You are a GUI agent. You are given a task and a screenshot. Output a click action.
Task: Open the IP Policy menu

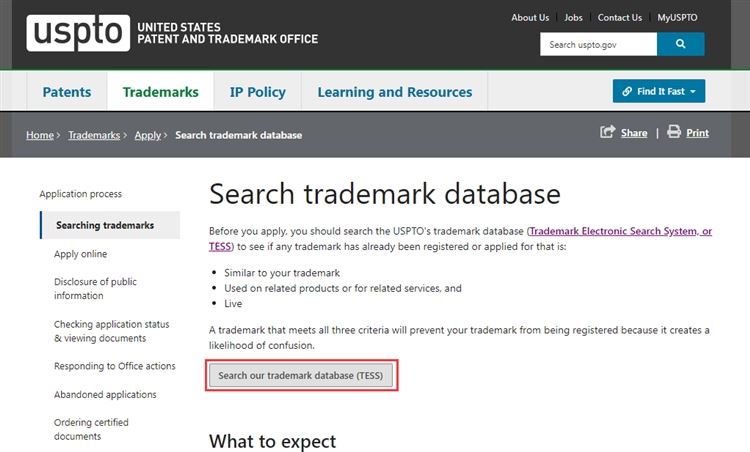[x=257, y=92]
